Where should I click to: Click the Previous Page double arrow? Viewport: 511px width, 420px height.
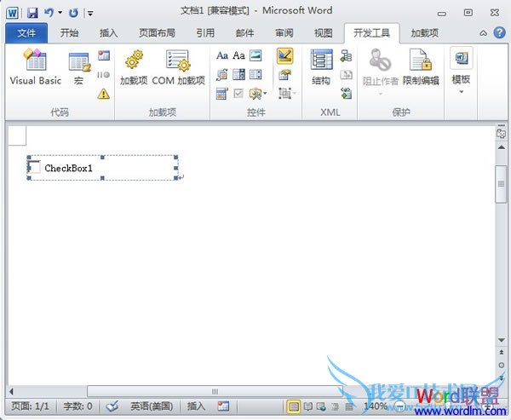(x=502, y=353)
